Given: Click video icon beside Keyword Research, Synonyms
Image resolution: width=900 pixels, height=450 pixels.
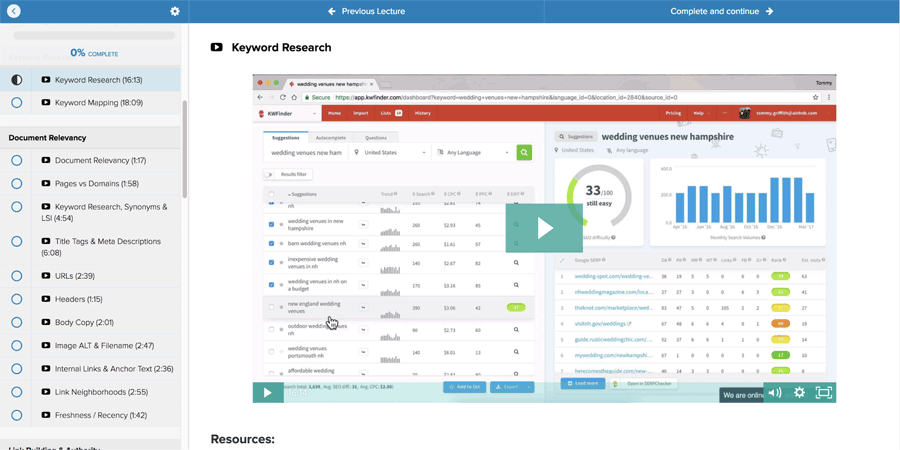Looking at the screenshot, I should point(46,207).
